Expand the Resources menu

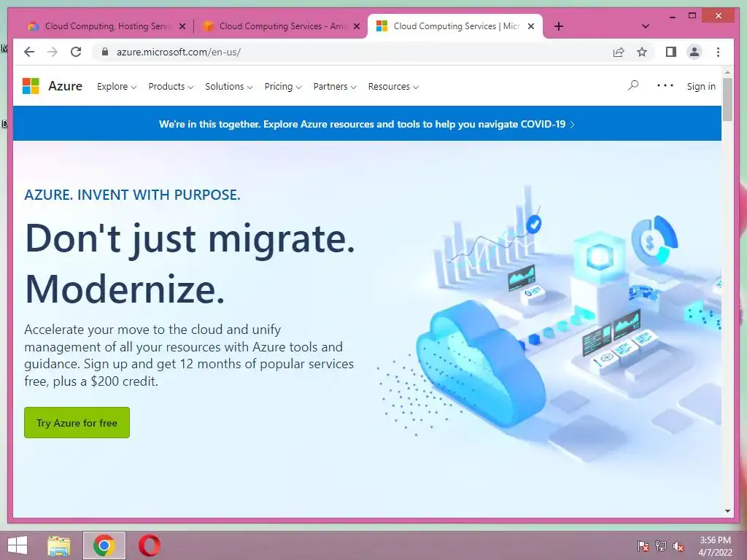click(393, 87)
